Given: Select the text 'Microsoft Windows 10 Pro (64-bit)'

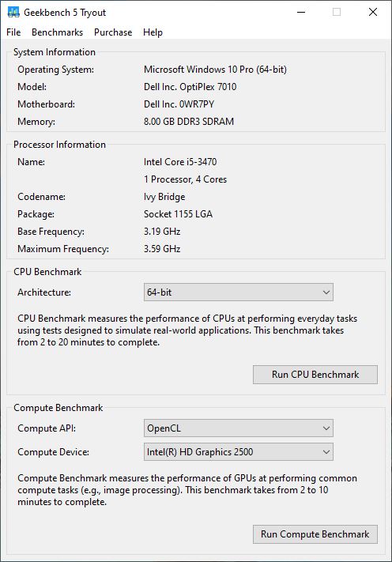Looking at the screenshot, I should 215,70.
